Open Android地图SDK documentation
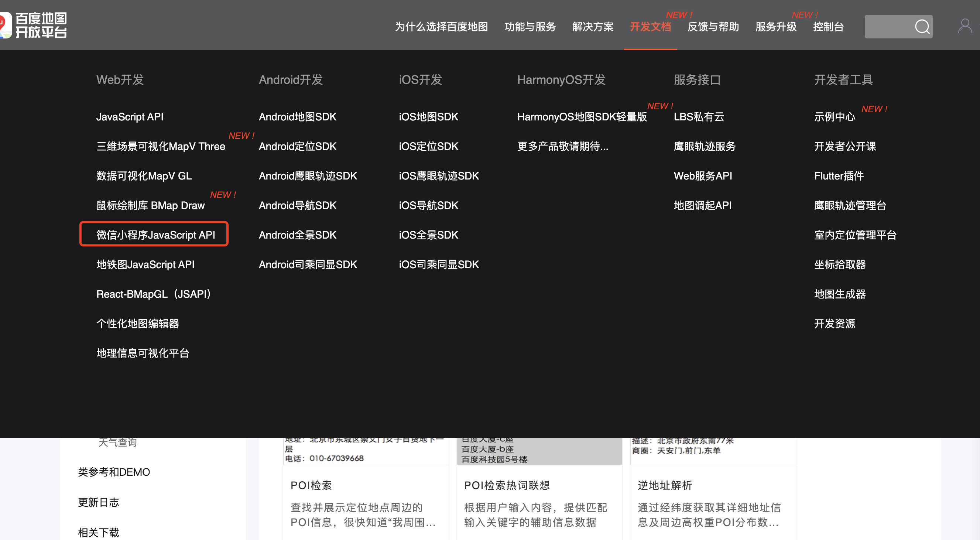 click(x=298, y=117)
